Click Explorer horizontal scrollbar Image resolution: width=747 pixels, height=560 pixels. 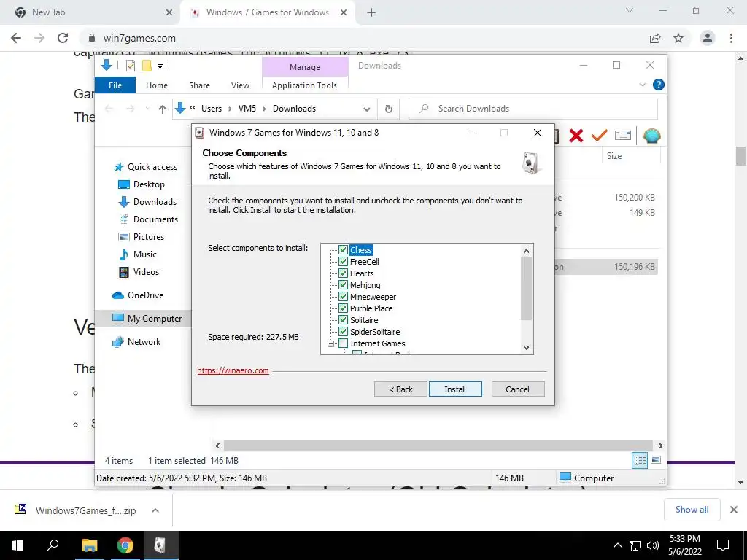(x=438, y=446)
